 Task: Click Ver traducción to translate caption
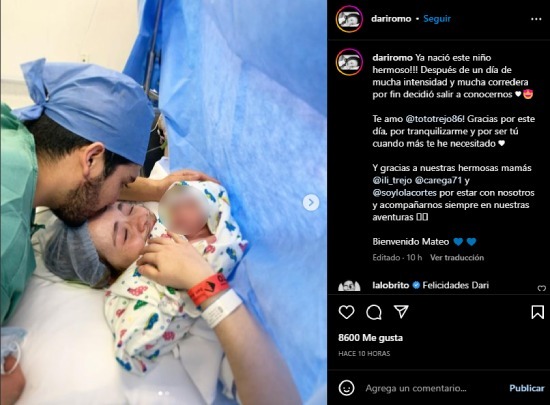click(457, 258)
